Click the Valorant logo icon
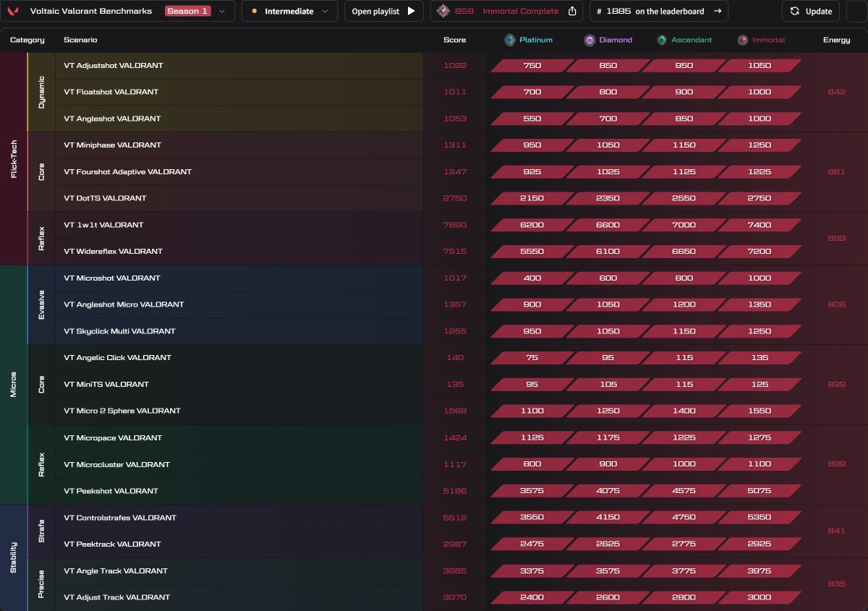 [13, 12]
